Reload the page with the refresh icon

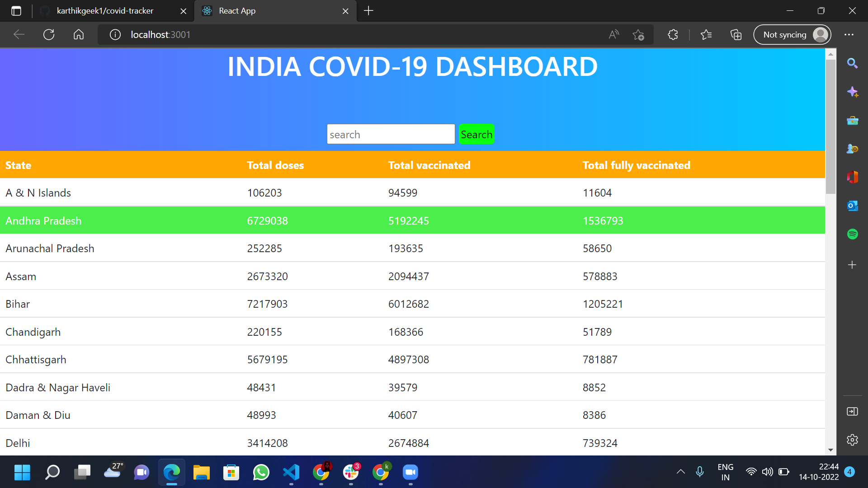[49, 34]
